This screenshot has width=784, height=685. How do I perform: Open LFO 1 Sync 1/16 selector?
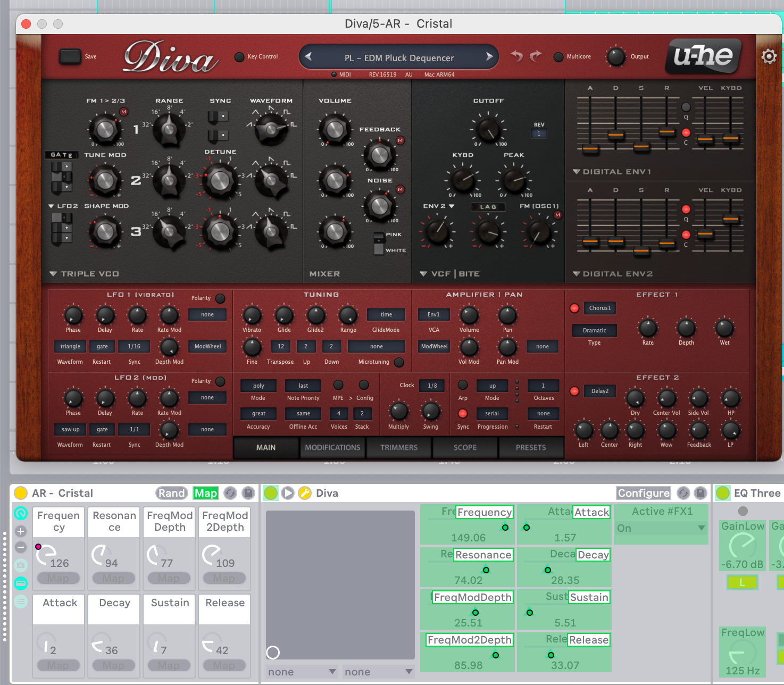pyautogui.click(x=134, y=346)
